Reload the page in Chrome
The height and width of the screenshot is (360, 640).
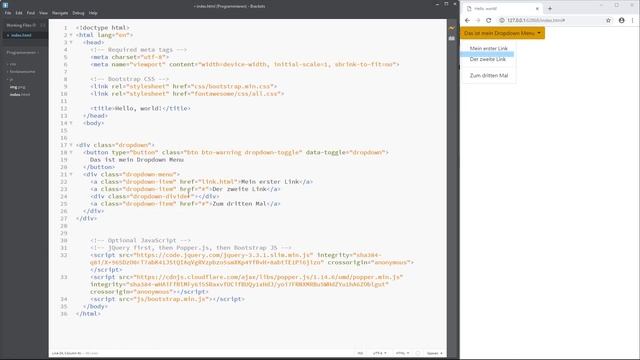[489, 20]
